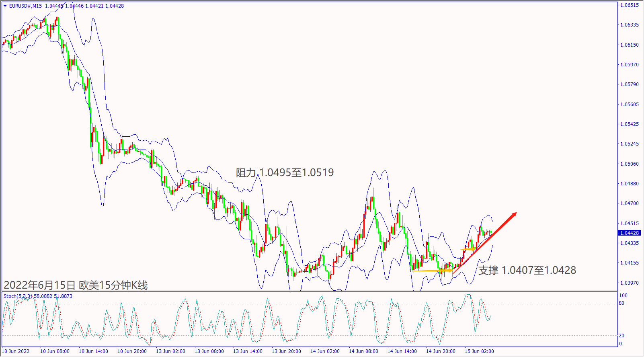Click the Stoch(5,3,3) indicator label
This screenshot has width=644, height=357.
18,296
